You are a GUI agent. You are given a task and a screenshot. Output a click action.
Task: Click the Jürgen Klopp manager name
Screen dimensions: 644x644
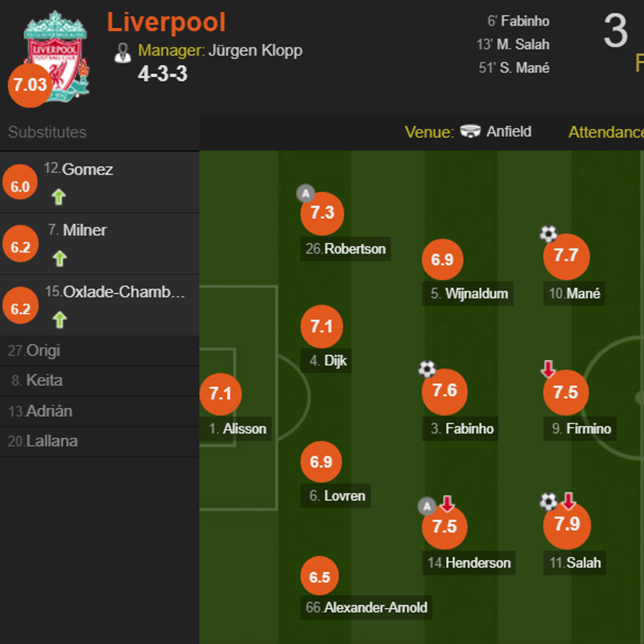255,51
